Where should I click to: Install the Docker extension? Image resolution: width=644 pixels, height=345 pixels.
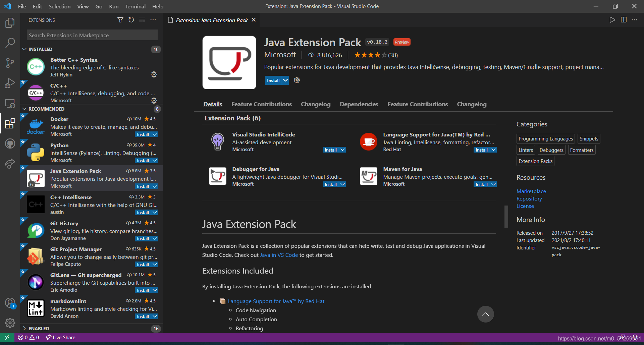click(143, 134)
